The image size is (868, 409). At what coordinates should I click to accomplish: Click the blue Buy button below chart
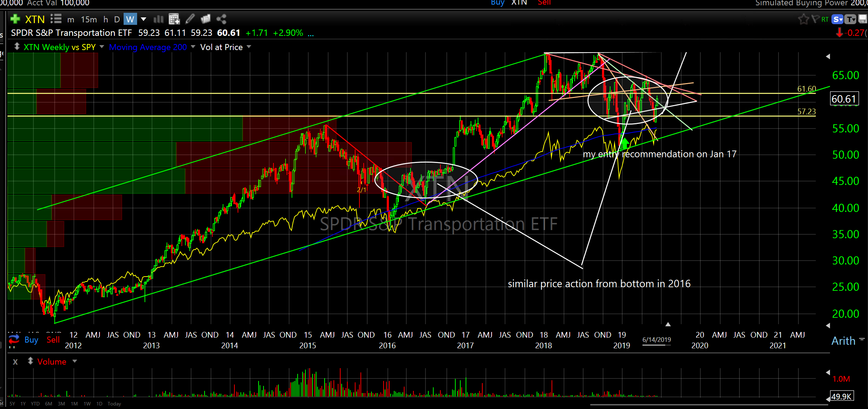31,340
